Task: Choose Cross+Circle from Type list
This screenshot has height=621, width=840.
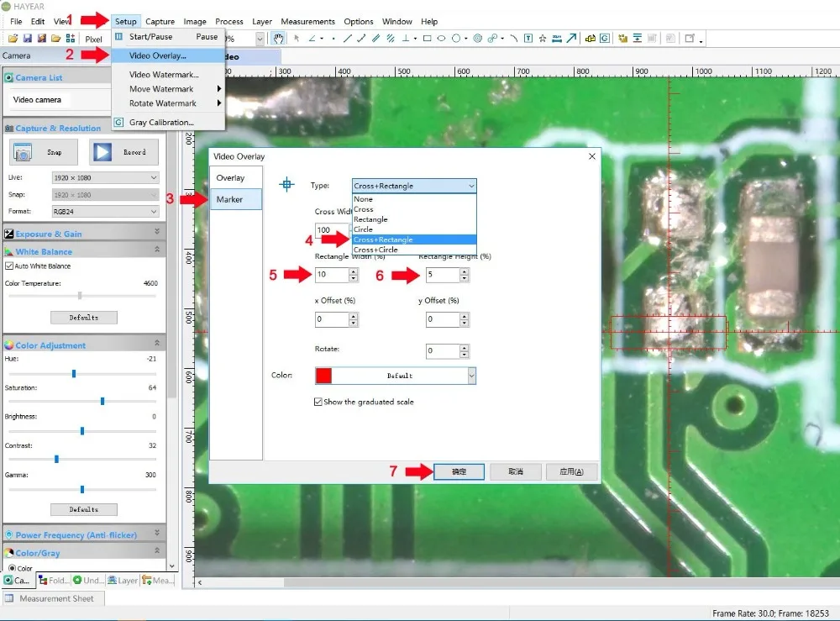Action: coord(375,250)
